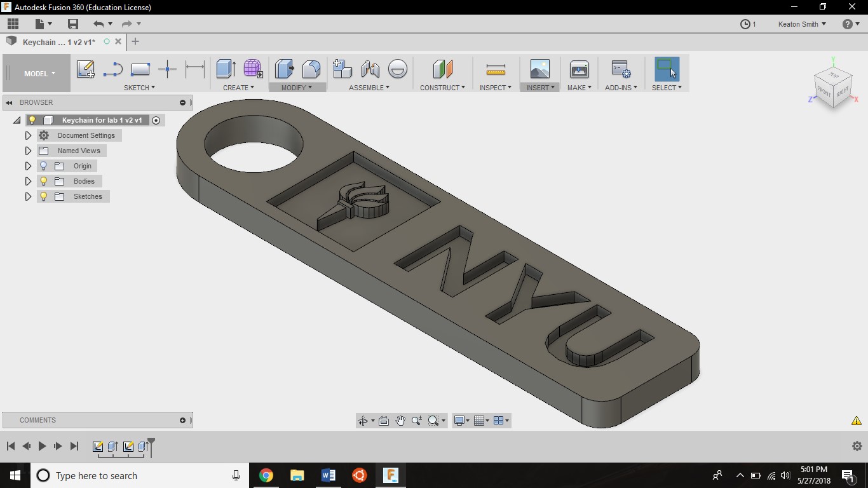Open the Scripts and Add-Ins icon

pyautogui.click(x=621, y=69)
